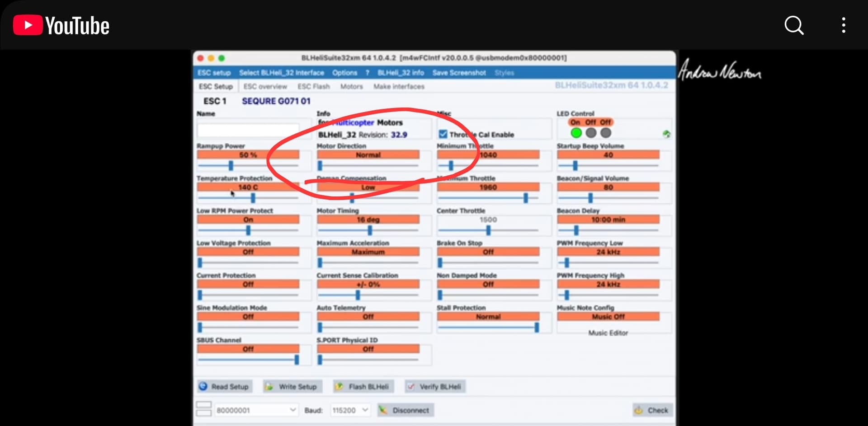Click the Beacon/Signal Volume slider handle
Viewport: 868px width, 426px height.
590,198
